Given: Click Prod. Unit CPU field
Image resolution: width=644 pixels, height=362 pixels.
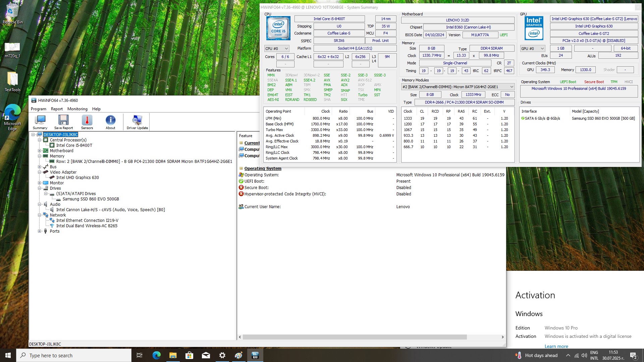Looking at the screenshot, I should (x=380, y=41).
